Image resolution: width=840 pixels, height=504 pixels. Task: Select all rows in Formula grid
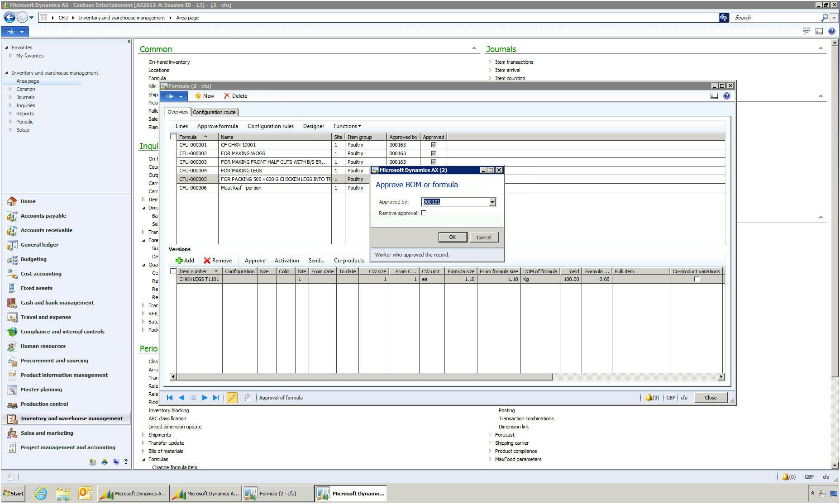(x=173, y=137)
